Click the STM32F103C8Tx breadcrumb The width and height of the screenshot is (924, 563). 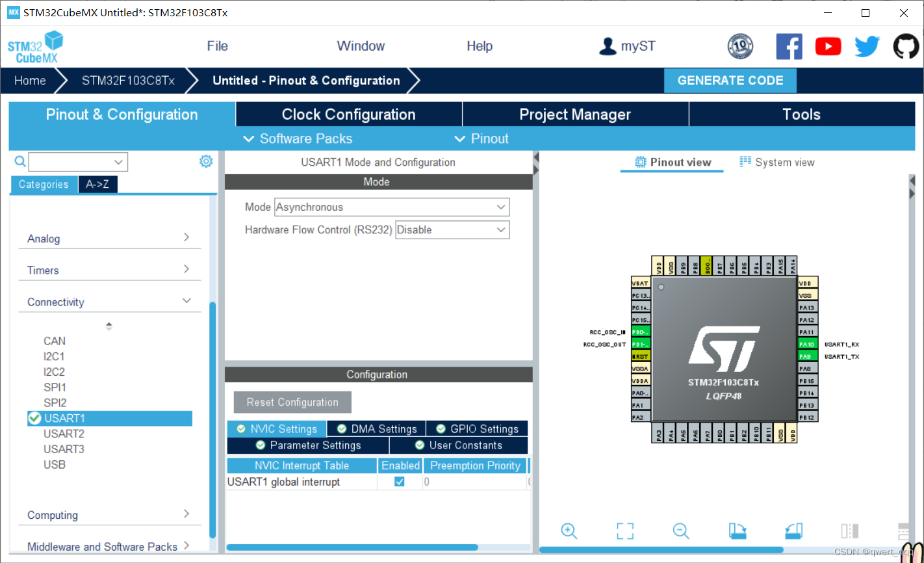coord(128,81)
